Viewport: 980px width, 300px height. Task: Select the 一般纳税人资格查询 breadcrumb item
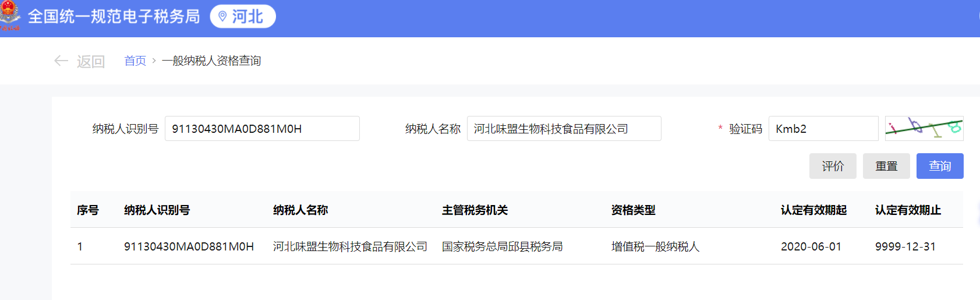point(211,61)
